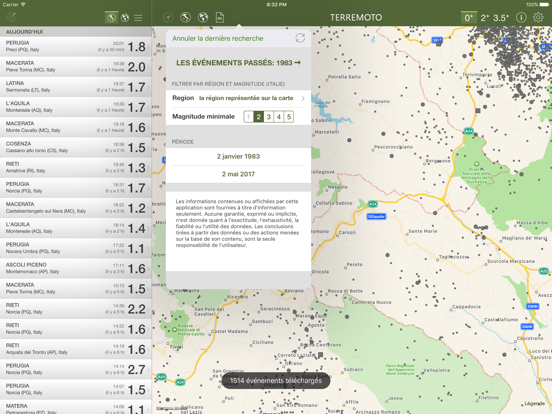The height and width of the screenshot is (414, 552).
Task: Tap LES ÉVÉNEMENTS PASSÉS: 1983 search button
Action: [x=238, y=63]
